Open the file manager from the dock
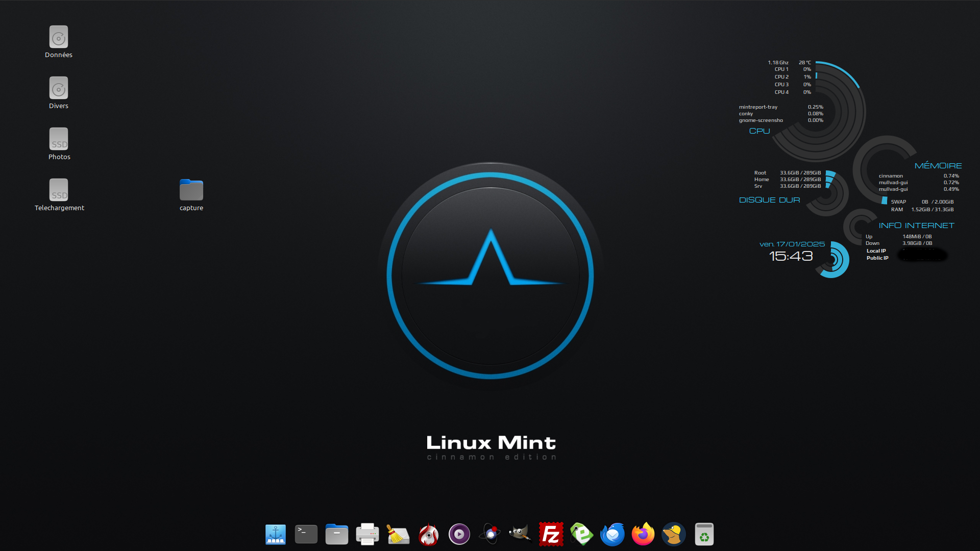 coord(337,534)
